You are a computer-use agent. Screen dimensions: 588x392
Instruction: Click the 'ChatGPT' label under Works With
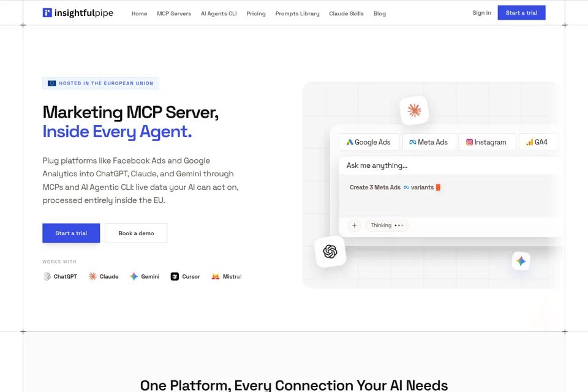(66, 276)
